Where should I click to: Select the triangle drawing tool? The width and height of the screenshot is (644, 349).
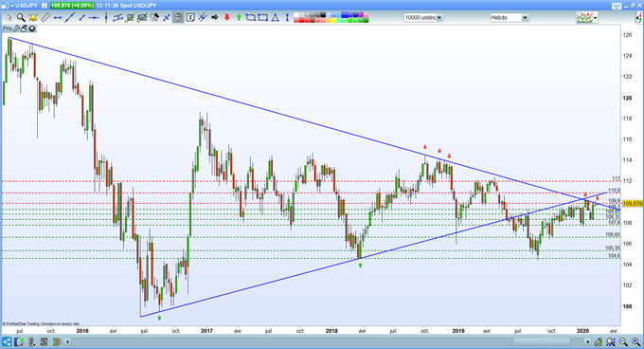tap(276, 18)
